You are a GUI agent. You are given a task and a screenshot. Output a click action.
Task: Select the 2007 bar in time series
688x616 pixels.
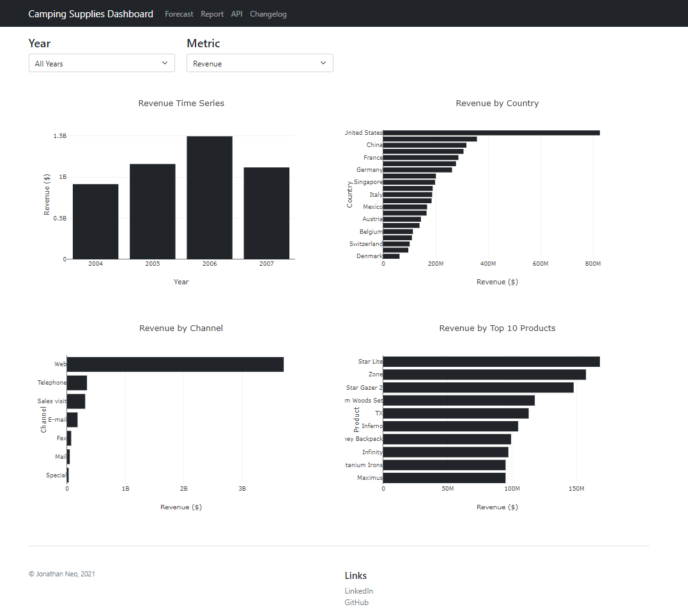pyautogui.click(x=267, y=213)
